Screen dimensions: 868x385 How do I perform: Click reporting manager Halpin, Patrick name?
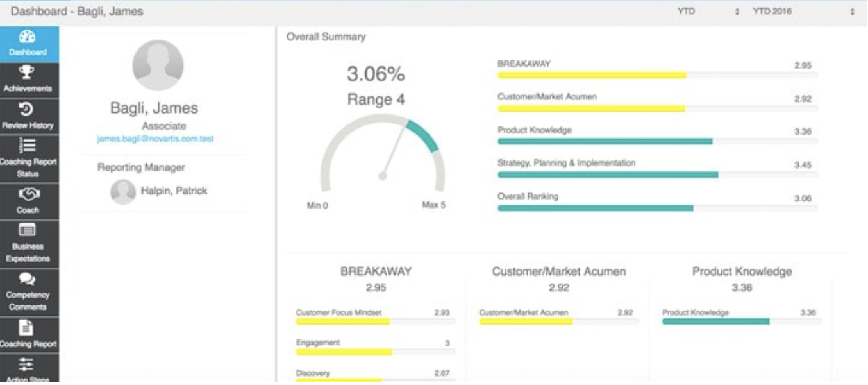(174, 191)
